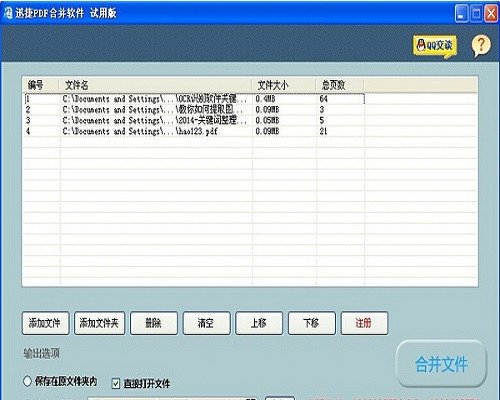Select the file row with OCR识别软件关键 filename
The width and height of the screenshot is (500, 400).
coord(194,99)
